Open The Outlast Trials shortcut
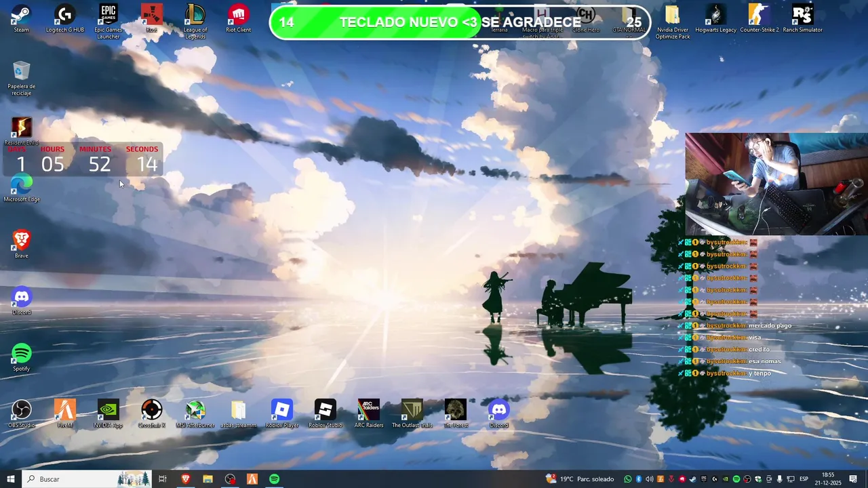Screen dimensions: 868x488 [x=412, y=413]
